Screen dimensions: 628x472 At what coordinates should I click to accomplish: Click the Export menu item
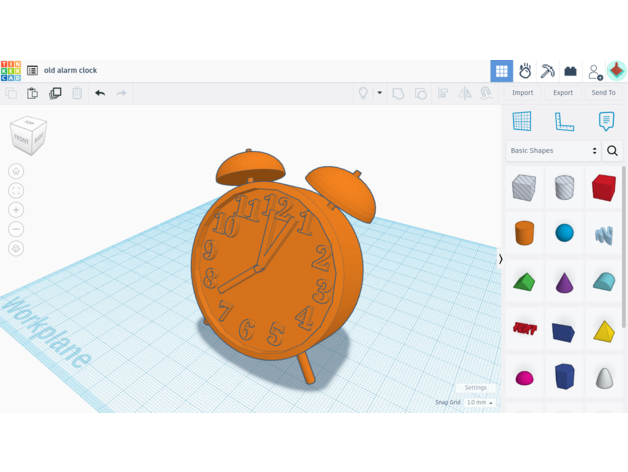563,93
